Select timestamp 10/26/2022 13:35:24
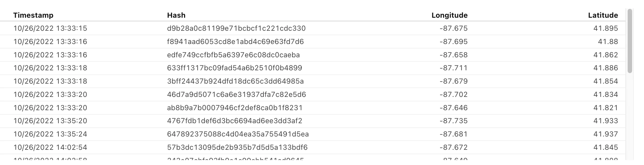Image resolution: width=644 pixels, height=165 pixels. click(50, 134)
